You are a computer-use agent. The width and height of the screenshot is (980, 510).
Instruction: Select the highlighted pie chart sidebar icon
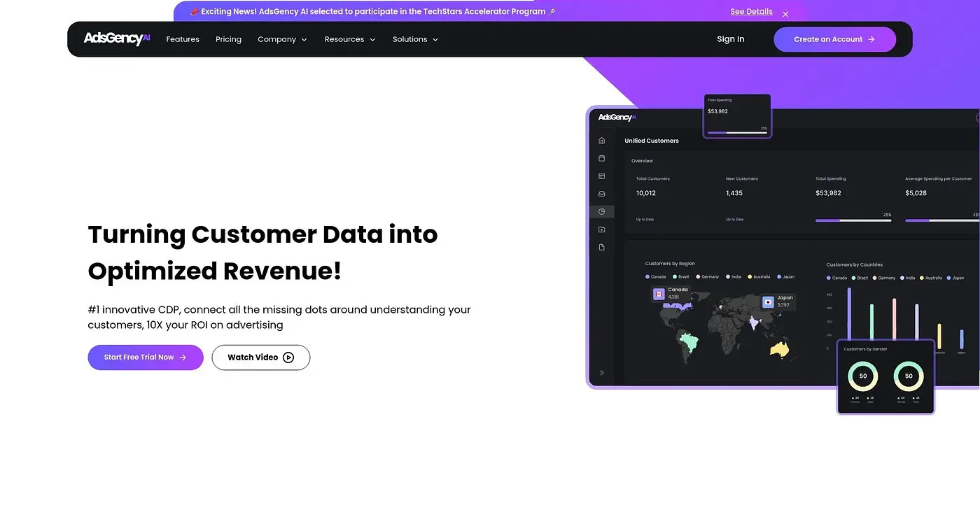pyautogui.click(x=601, y=211)
